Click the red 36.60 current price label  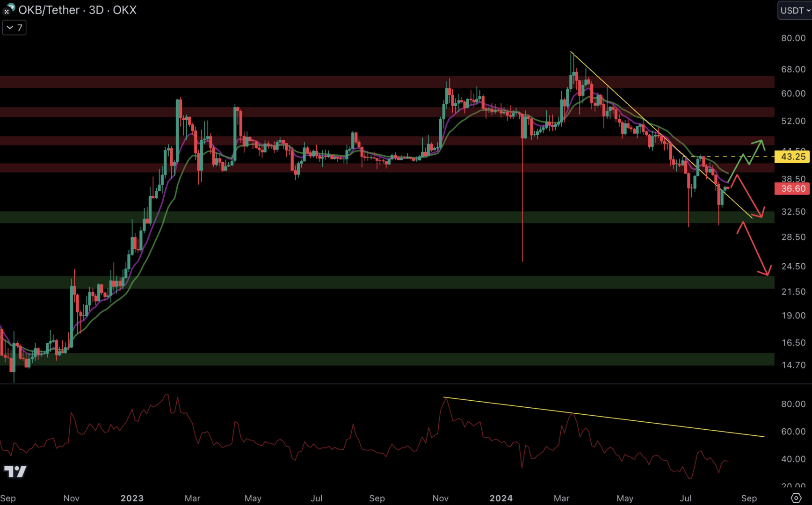[793, 189]
